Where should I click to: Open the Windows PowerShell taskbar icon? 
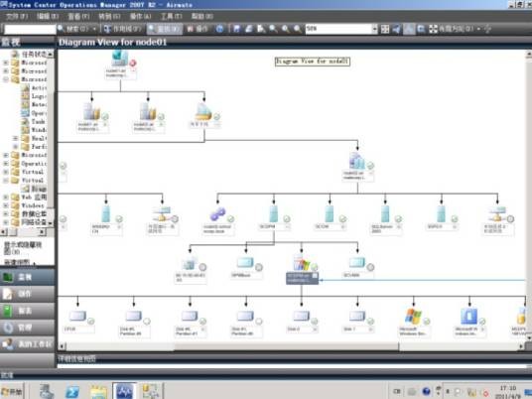tap(72, 391)
